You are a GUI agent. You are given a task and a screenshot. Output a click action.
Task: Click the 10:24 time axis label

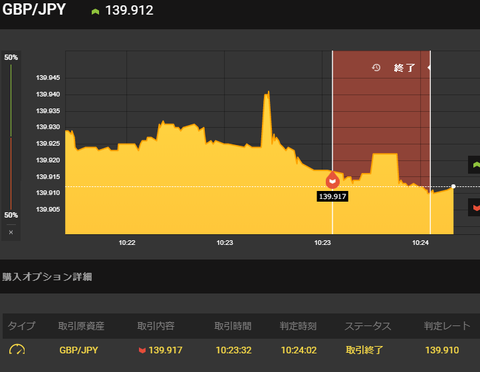tap(420, 243)
